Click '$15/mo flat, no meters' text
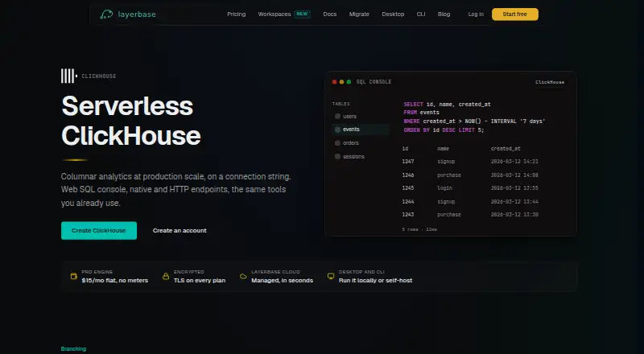 [x=115, y=281]
